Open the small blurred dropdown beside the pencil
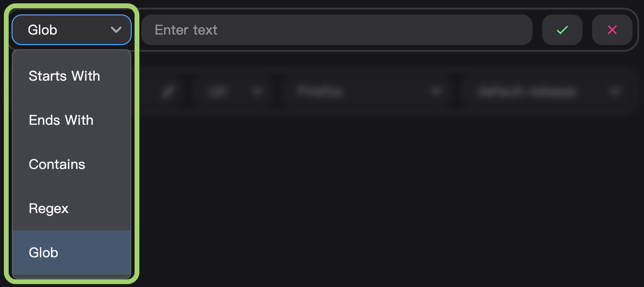The width and height of the screenshot is (644, 287). tap(235, 91)
